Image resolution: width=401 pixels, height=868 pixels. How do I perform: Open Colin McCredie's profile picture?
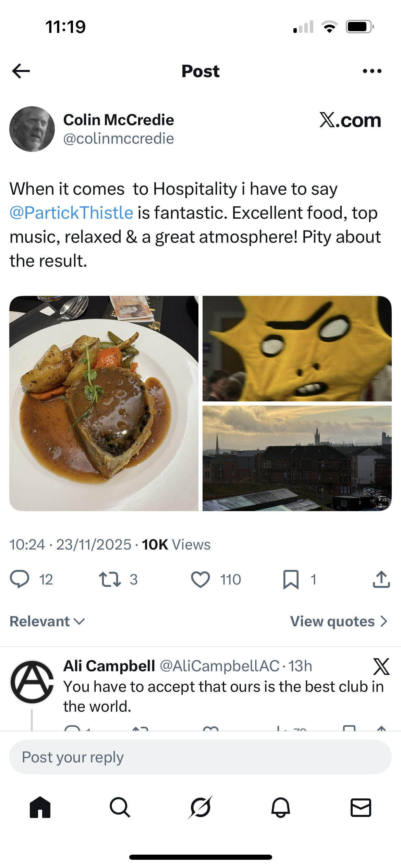(x=32, y=129)
